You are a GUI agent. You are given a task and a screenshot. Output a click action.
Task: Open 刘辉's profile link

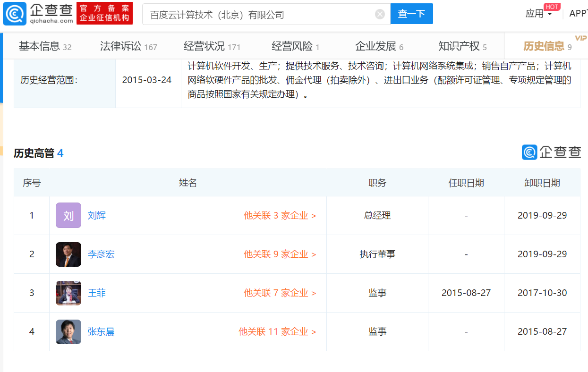(x=97, y=215)
